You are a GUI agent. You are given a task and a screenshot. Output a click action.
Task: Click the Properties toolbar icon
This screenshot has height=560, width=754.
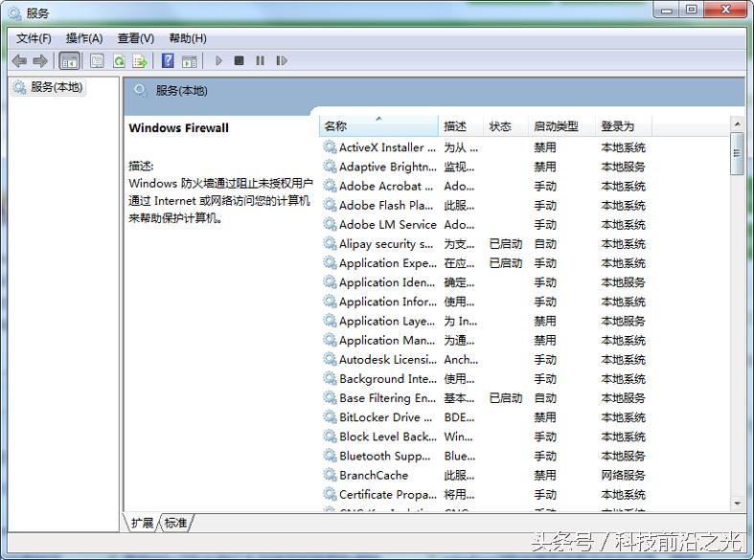97,61
